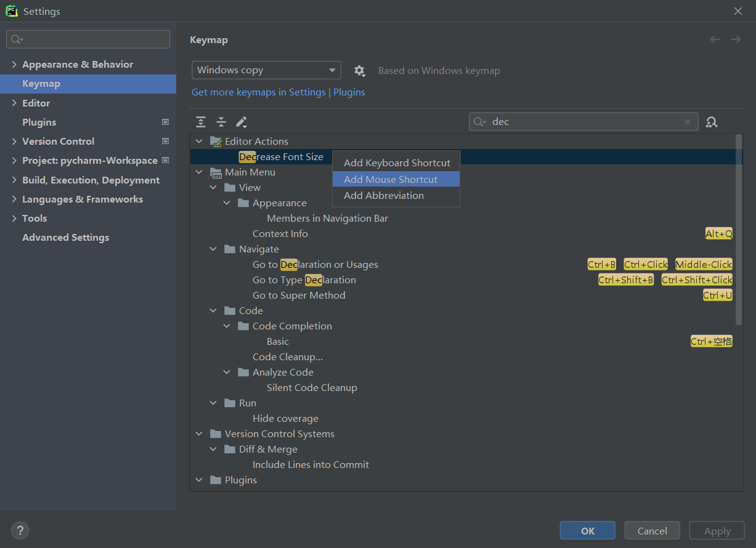Click the Help question mark button
The image size is (756, 548).
tap(20, 530)
